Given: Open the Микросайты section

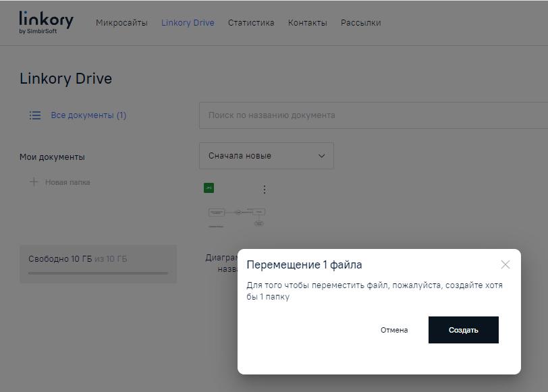Looking at the screenshot, I should (123, 22).
